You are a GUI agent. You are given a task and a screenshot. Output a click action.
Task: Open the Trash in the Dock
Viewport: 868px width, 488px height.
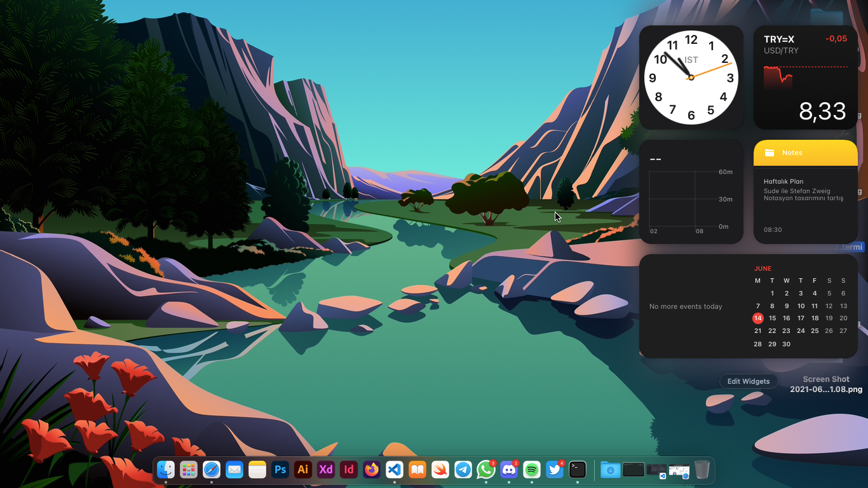point(702,470)
